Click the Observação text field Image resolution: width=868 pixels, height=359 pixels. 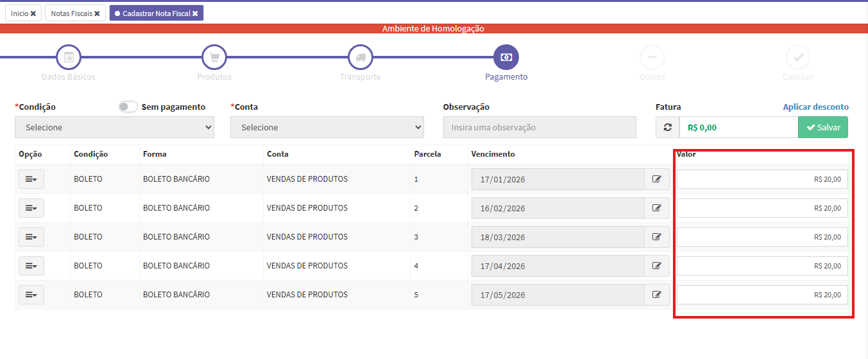click(x=539, y=127)
